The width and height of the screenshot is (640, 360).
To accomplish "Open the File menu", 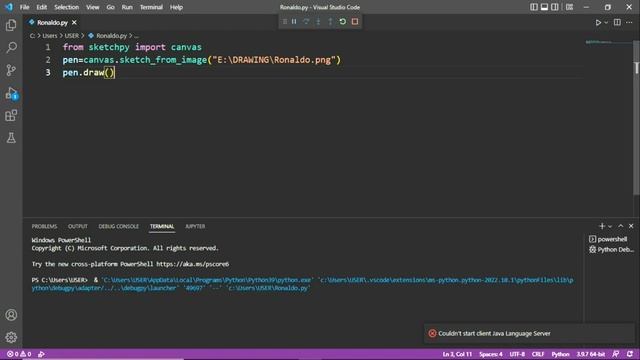I will click(x=24, y=7).
